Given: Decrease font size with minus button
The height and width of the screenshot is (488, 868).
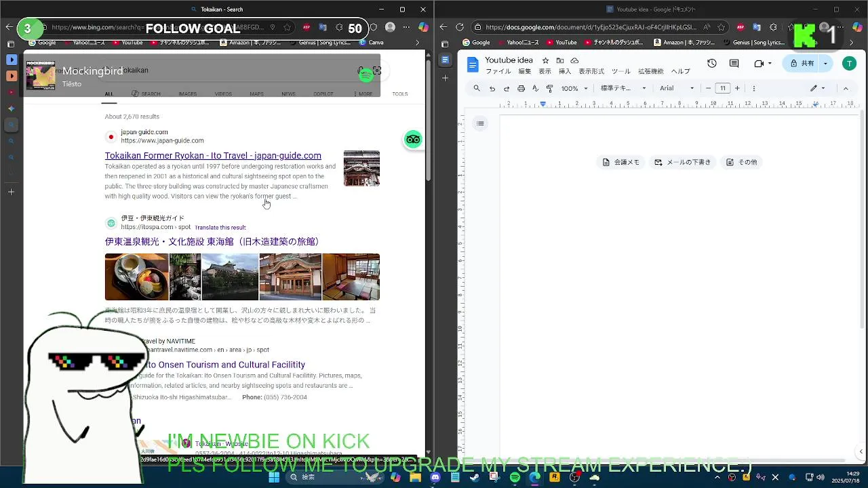Looking at the screenshot, I should click(x=709, y=88).
